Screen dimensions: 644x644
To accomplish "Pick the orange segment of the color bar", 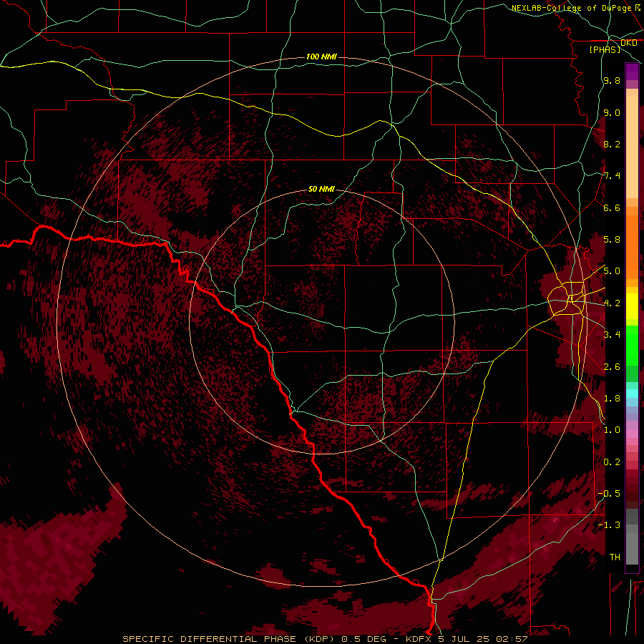I will point(632,246).
